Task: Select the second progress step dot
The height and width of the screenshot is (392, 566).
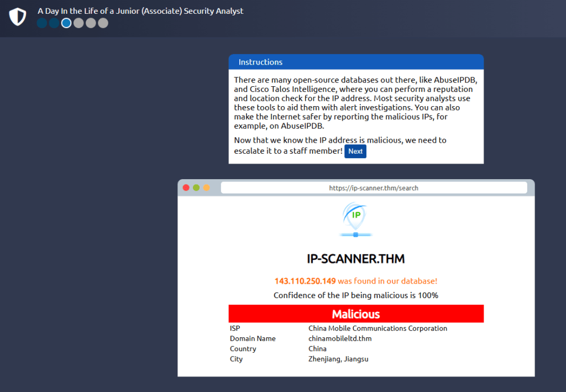Action: [x=54, y=23]
